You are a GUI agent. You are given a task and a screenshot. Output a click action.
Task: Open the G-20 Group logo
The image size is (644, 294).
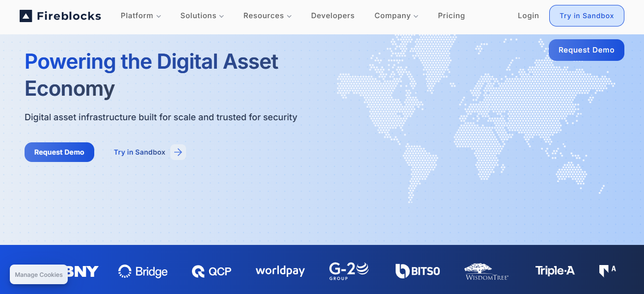(349, 271)
